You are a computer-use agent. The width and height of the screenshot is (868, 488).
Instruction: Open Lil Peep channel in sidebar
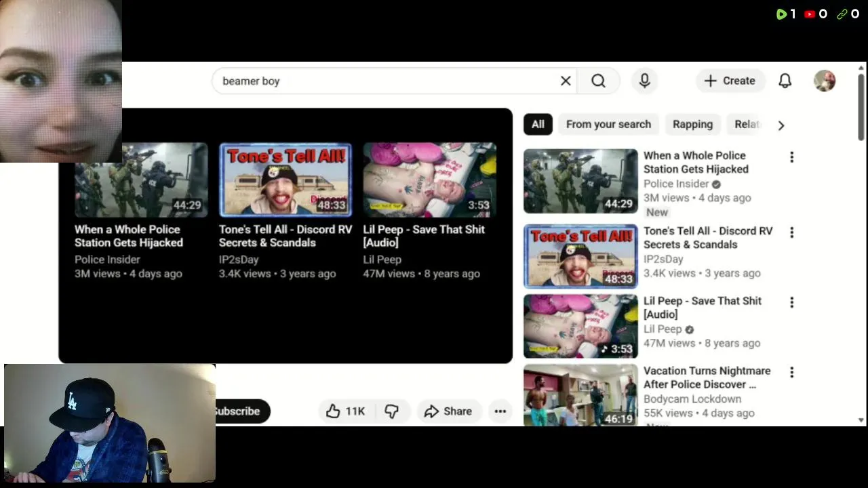(663, 329)
